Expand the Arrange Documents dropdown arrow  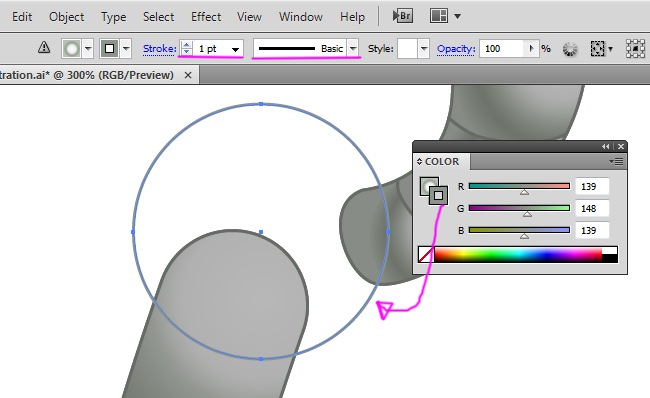(457, 17)
